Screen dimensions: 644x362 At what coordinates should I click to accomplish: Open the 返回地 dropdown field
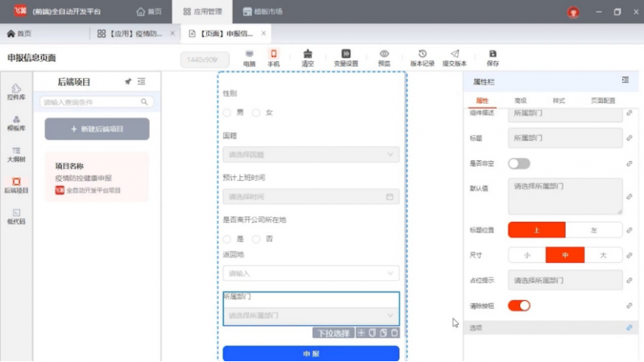[311, 274]
